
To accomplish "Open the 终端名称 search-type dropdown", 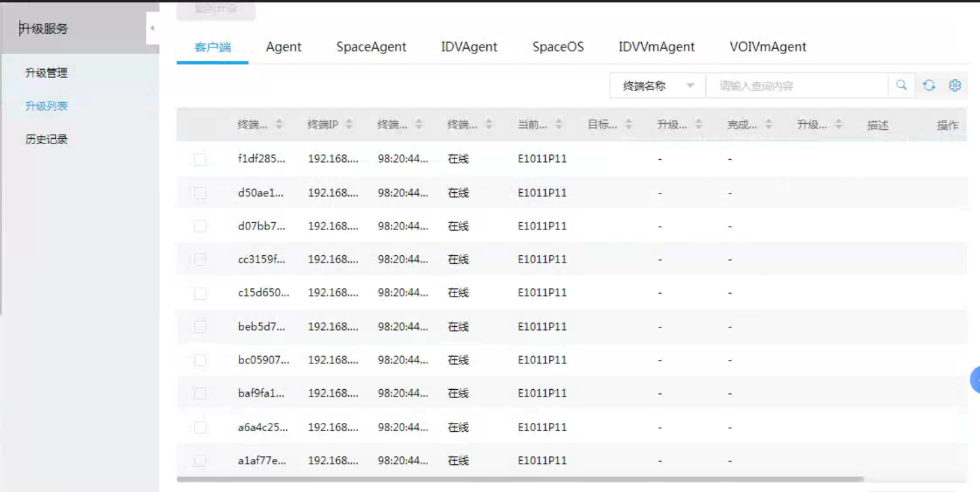I will click(x=657, y=86).
